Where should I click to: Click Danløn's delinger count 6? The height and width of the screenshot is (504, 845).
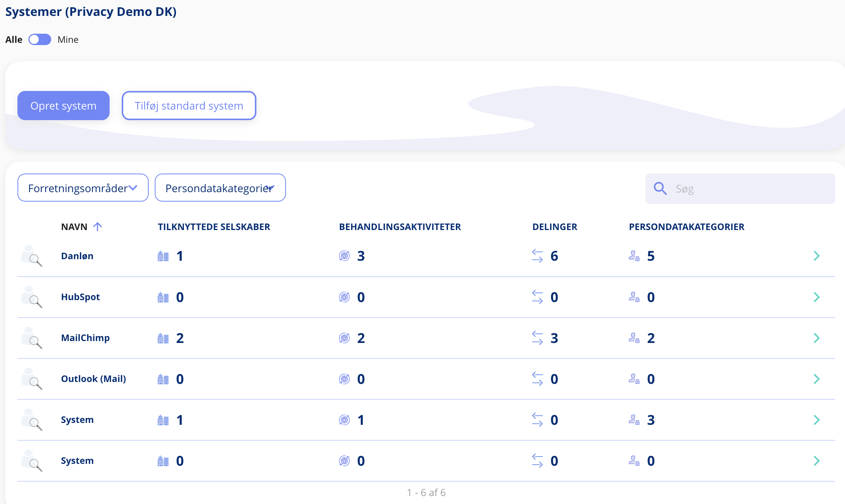coord(554,256)
